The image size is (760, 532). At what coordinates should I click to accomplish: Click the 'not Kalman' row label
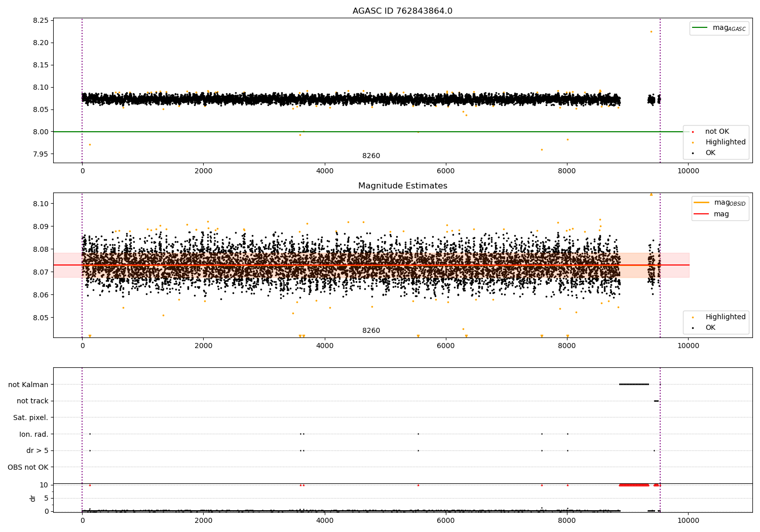(x=28, y=385)
